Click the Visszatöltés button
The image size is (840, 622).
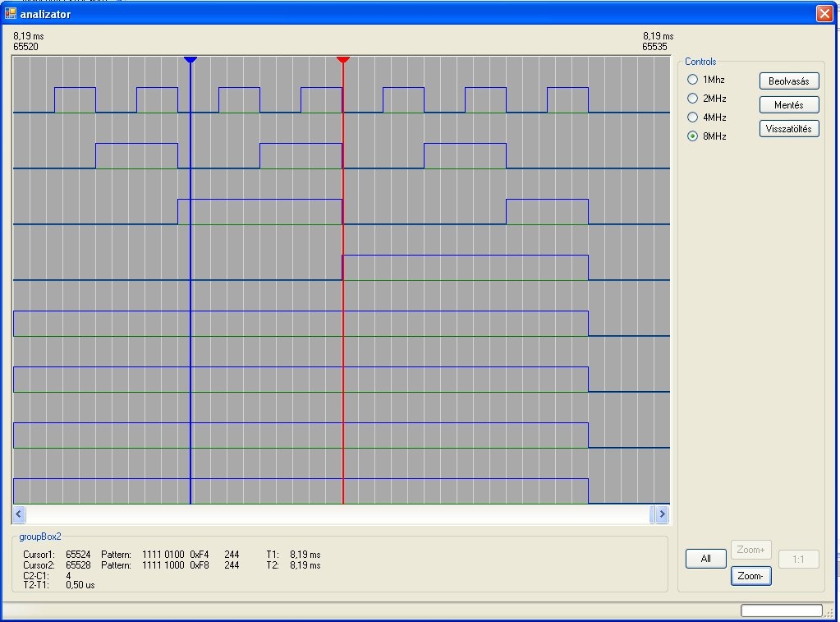(789, 129)
